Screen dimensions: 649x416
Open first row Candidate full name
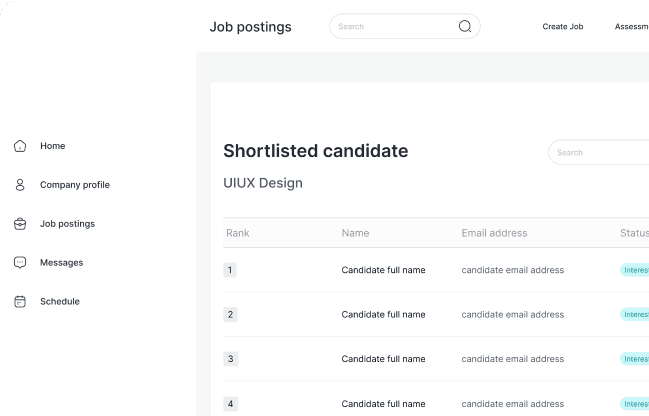point(383,270)
